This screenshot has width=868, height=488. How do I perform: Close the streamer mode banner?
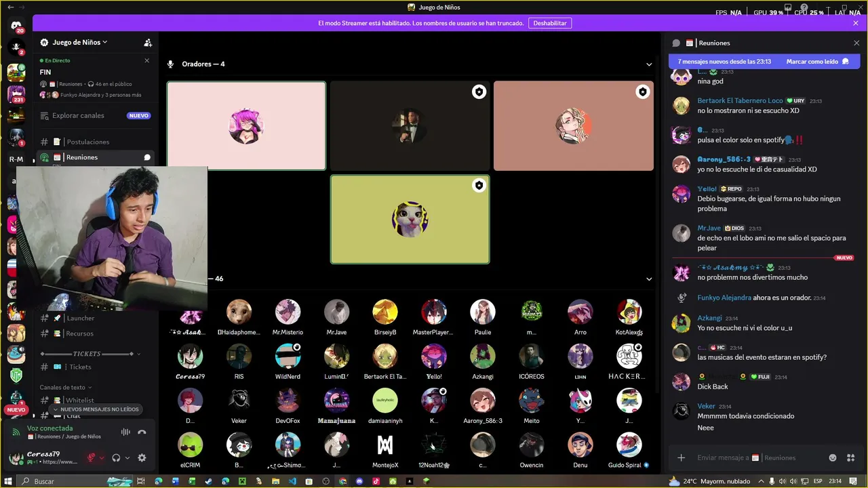click(856, 23)
